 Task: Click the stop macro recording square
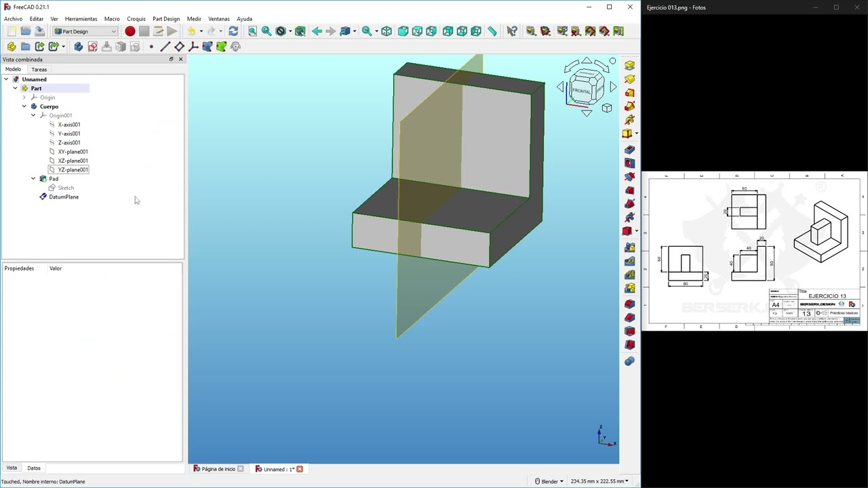(x=144, y=31)
